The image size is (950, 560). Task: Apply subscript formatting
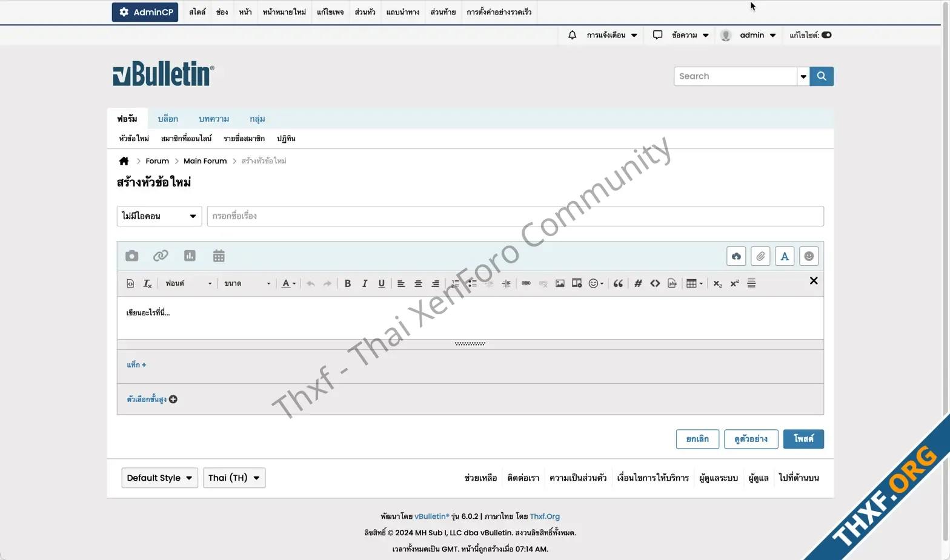[x=717, y=283]
